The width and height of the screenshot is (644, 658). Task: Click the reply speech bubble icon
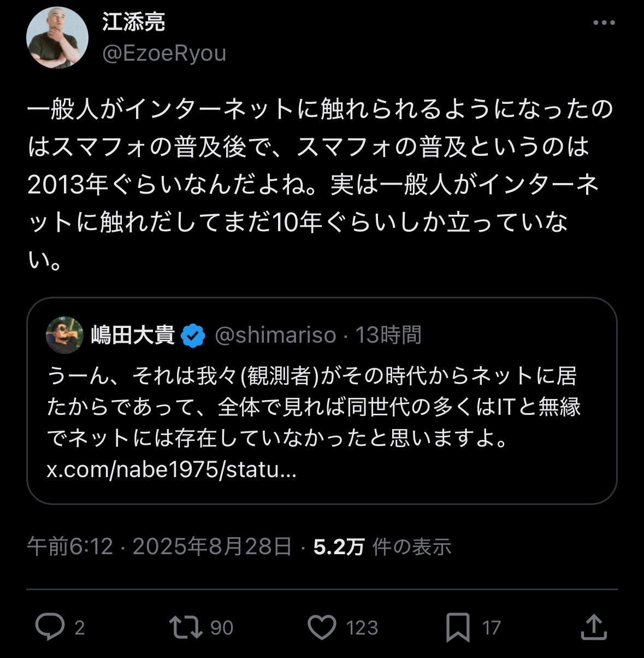point(50,626)
